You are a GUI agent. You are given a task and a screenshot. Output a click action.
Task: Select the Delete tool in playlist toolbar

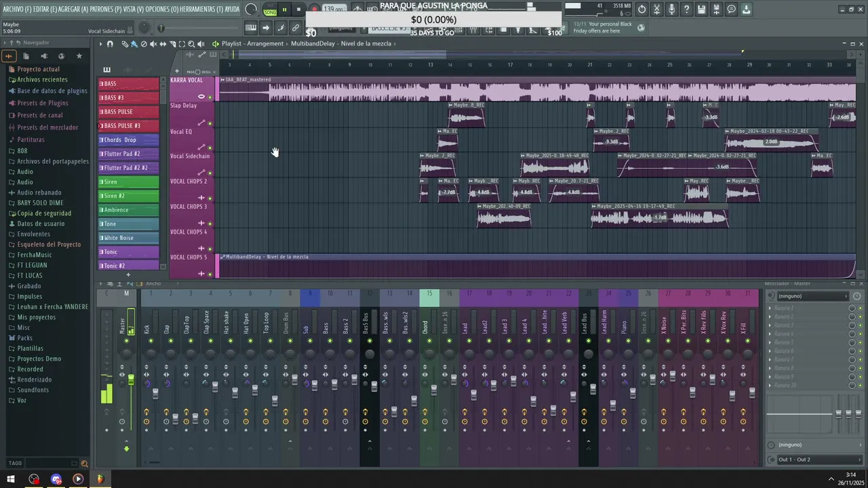coord(144,43)
